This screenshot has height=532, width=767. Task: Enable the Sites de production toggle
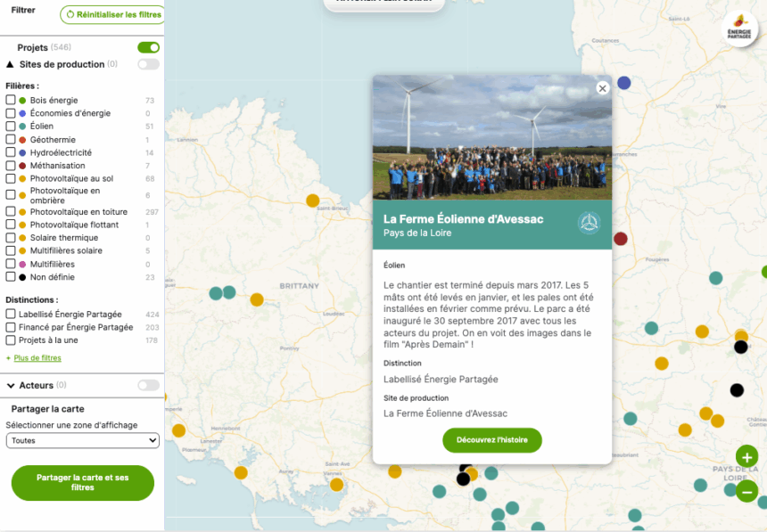click(x=148, y=64)
